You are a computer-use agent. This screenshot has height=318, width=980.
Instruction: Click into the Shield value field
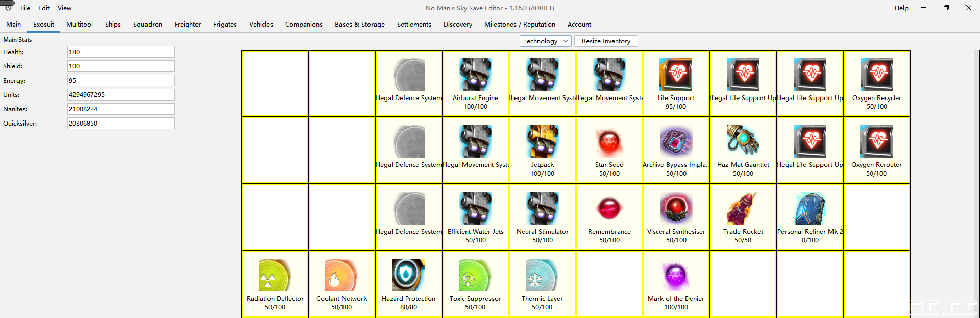pos(121,66)
